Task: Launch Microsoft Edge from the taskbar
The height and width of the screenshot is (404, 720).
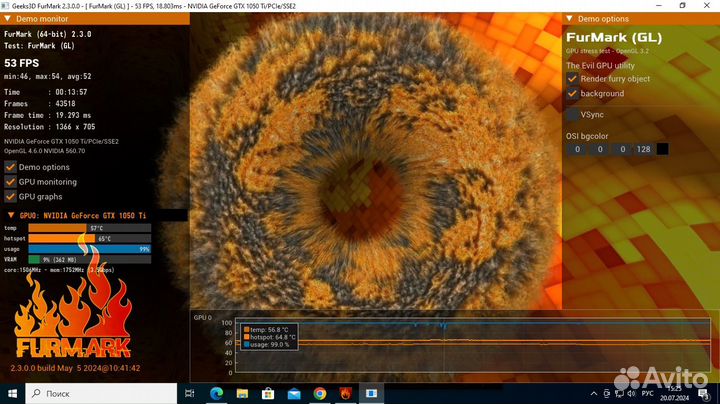Action: [x=218, y=395]
